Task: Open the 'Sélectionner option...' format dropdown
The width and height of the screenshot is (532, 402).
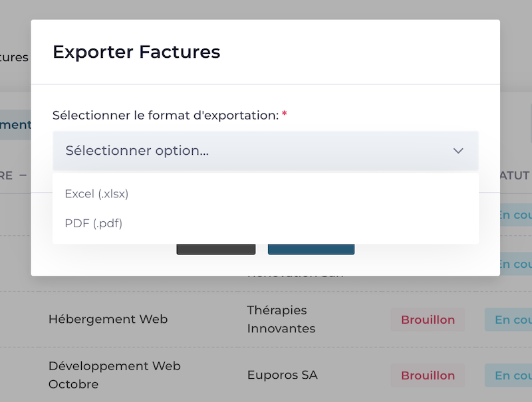Action: pyautogui.click(x=265, y=151)
